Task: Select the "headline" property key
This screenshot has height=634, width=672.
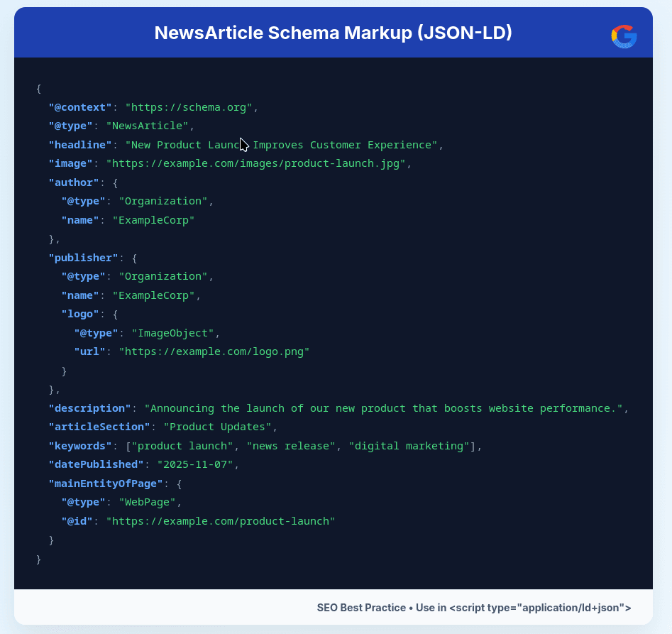Action: coord(79,145)
